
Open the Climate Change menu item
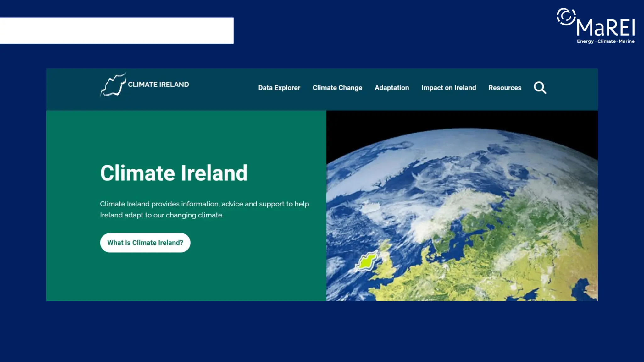[337, 88]
